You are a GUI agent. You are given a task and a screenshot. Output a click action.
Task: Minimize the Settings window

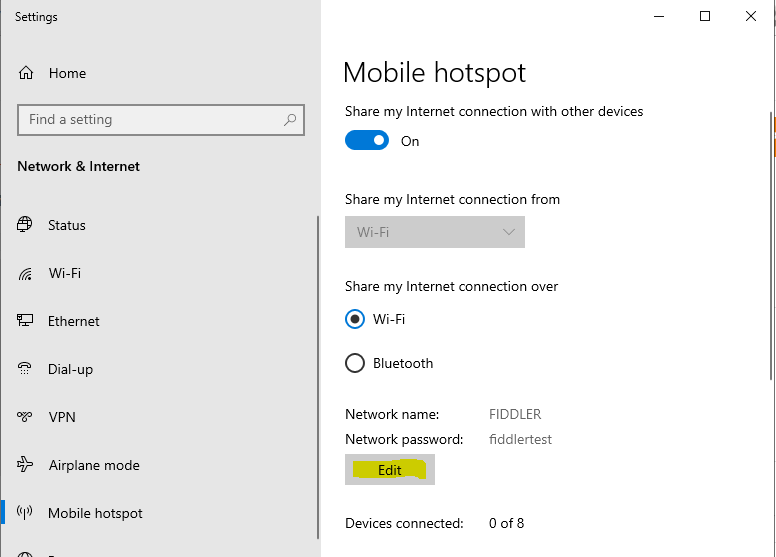click(659, 16)
